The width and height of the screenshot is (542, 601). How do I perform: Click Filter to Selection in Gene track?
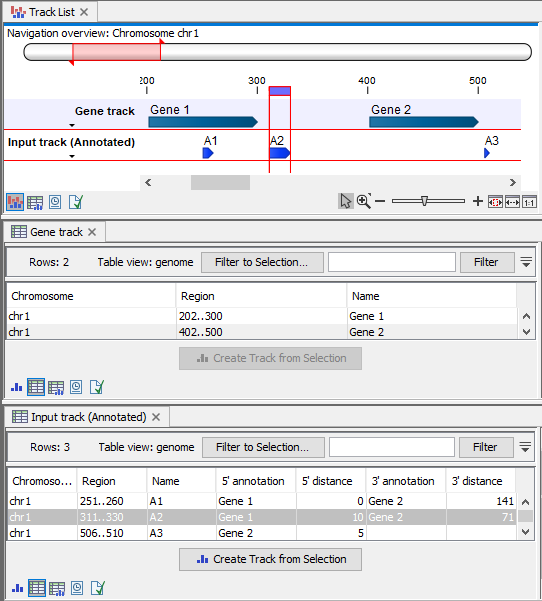[x=262, y=262]
